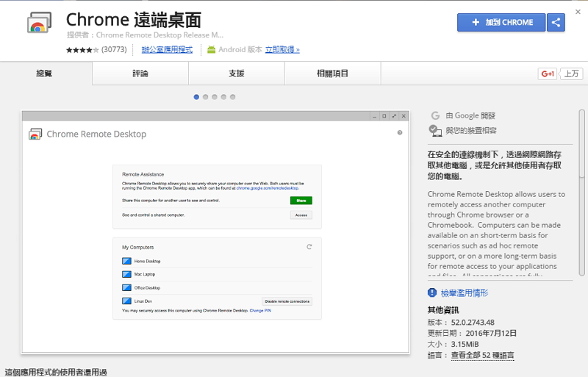Switch to the 相關項目 tab

tap(332, 73)
